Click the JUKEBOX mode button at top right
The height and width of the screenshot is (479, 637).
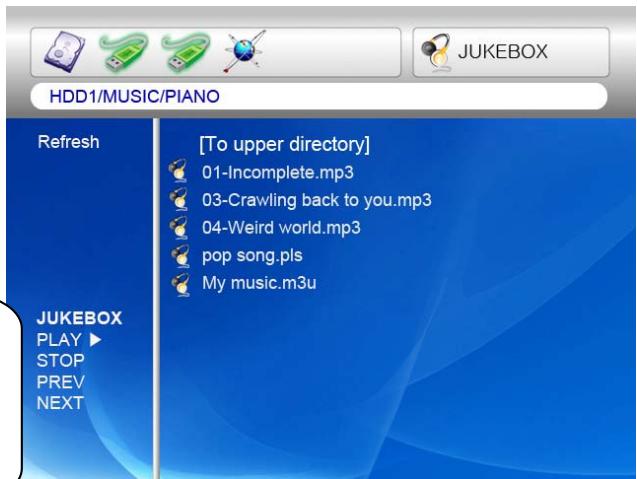(511, 52)
